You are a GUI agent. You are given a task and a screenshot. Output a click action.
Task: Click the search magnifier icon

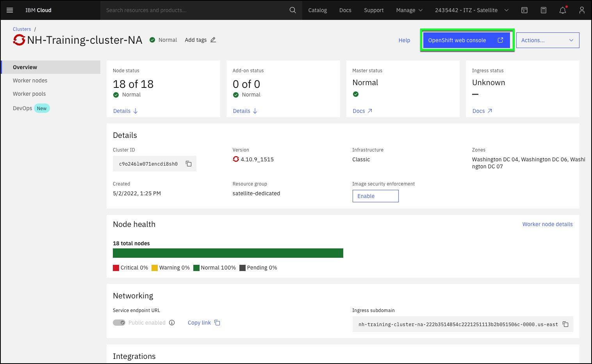click(x=292, y=10)
